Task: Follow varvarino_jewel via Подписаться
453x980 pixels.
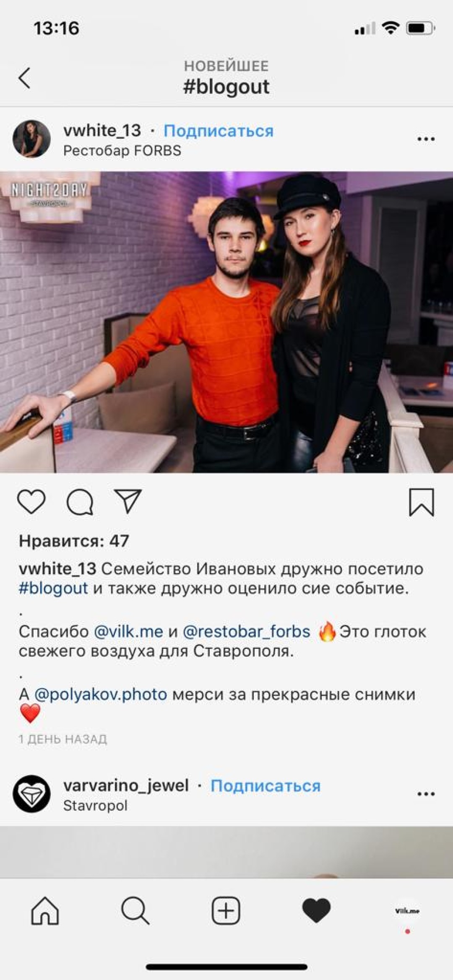Action: coord(266,786)
